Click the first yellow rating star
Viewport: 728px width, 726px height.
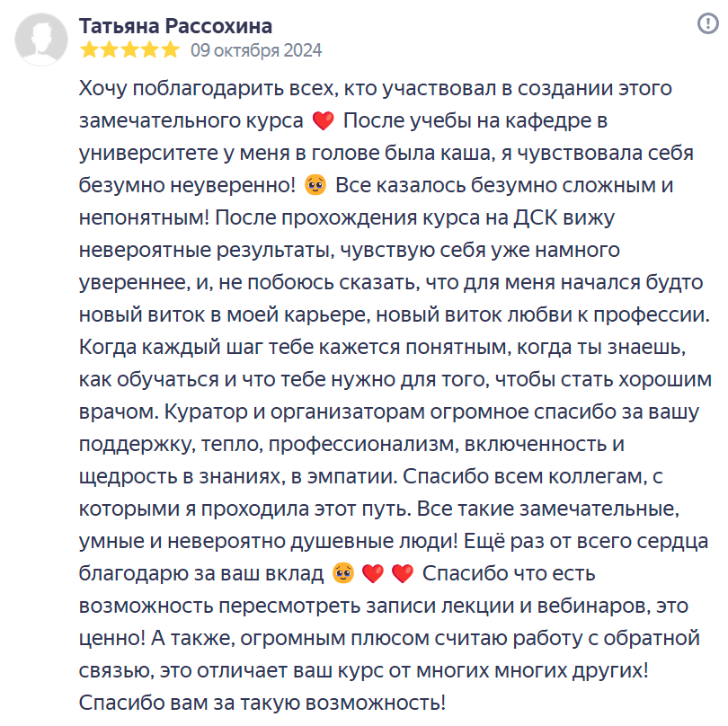point(89,50)
